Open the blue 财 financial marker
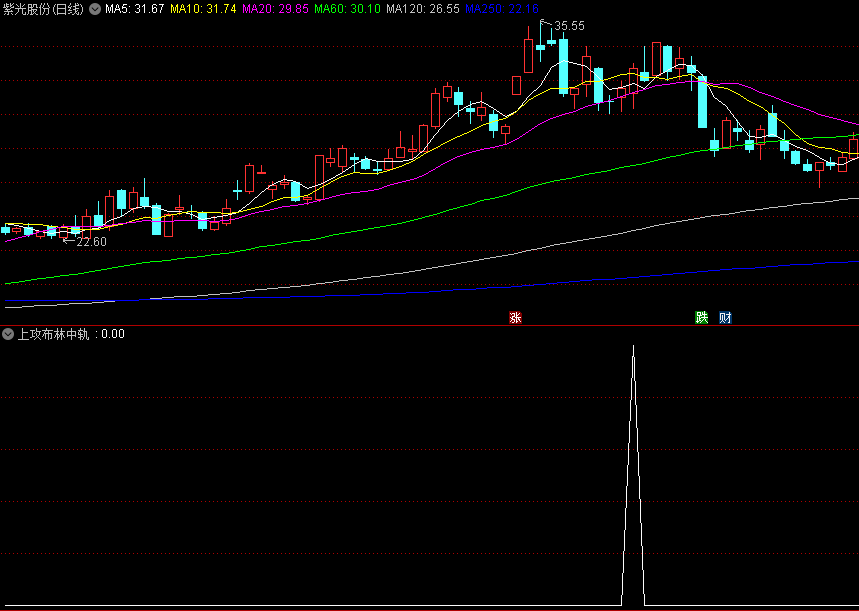859x611 pixels. 725,317
